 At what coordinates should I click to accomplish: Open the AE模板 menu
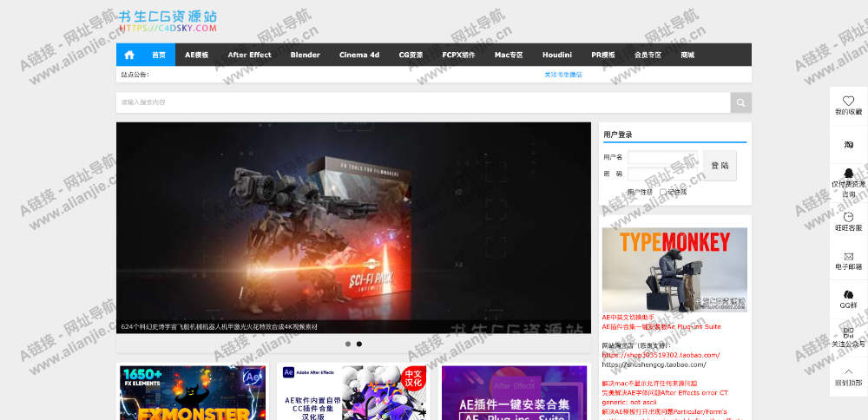(196, 55)
